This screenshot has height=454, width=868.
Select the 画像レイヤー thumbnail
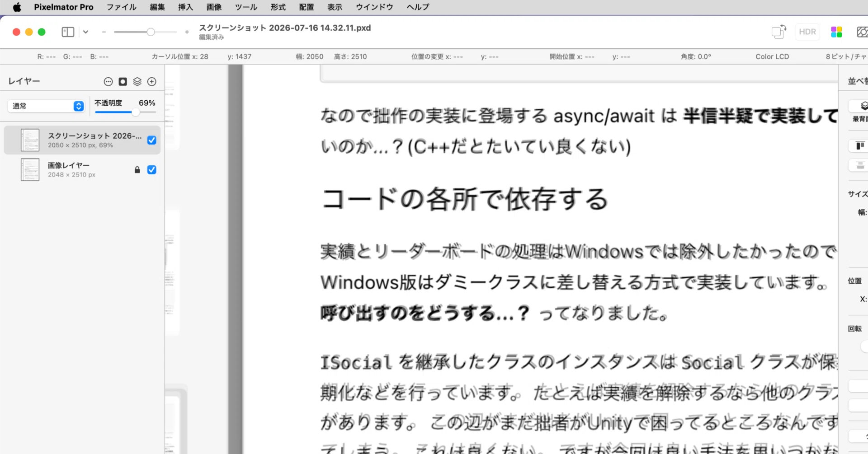[30, 169]
